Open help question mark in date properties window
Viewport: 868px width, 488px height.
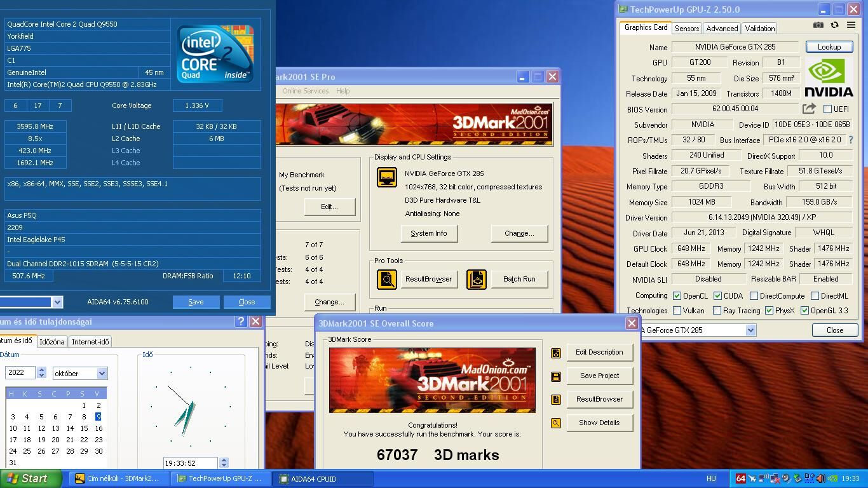[x=241, y=322]
